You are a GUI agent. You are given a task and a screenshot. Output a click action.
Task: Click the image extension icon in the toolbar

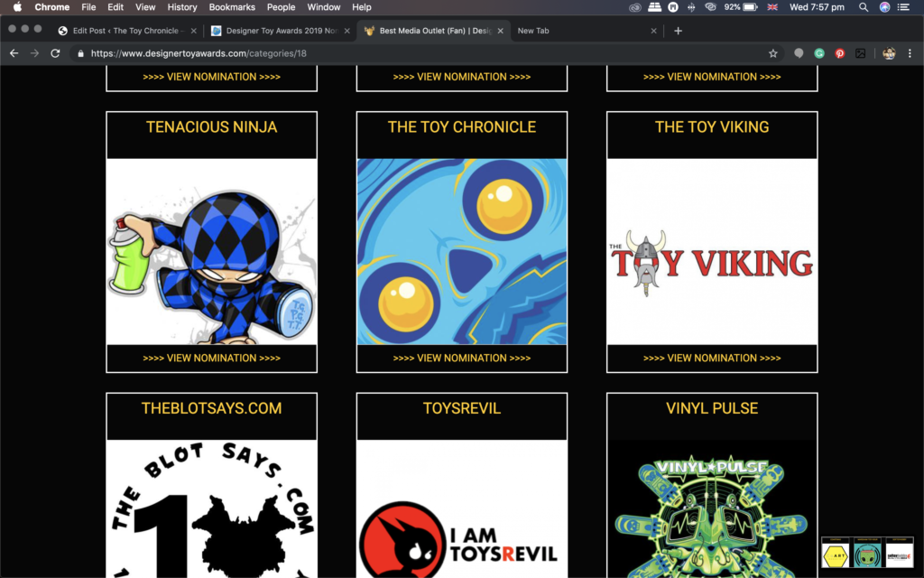[x=861, y=53]
